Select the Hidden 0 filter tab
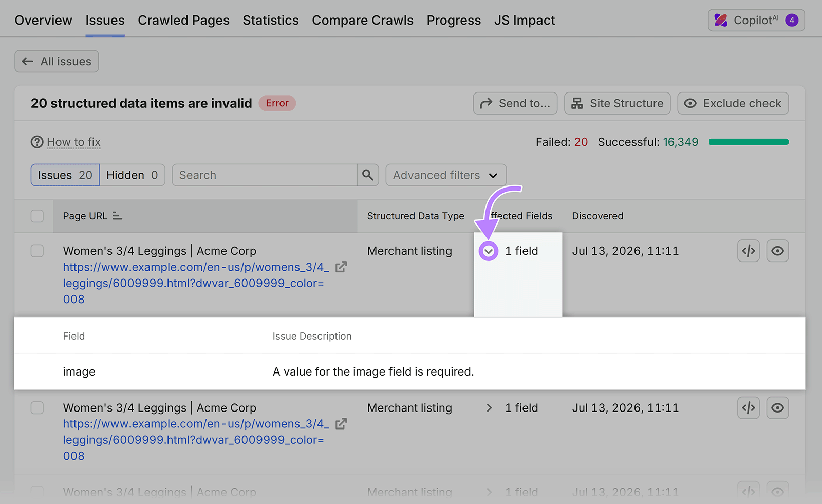Viewport: 822px width, 504px height. (x=132, y=175)
